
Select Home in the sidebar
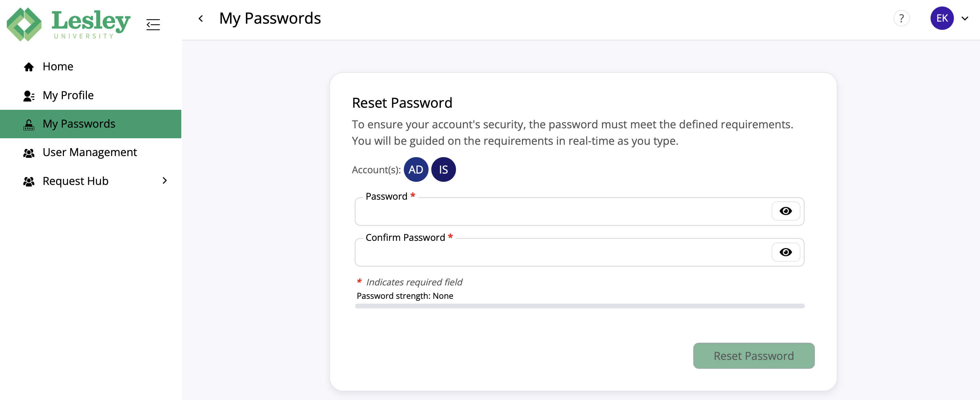coord(57,67)
